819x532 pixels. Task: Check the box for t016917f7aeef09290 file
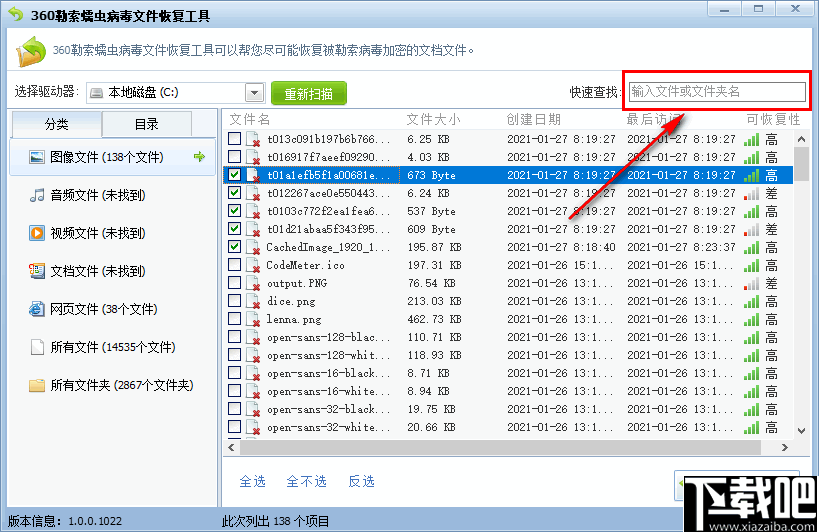tap(235, 157)
